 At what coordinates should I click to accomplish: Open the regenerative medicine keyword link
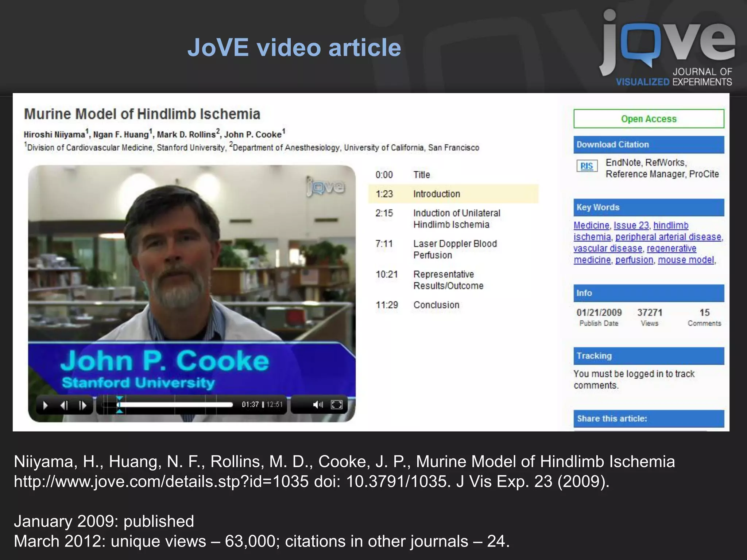pos(671,248)
